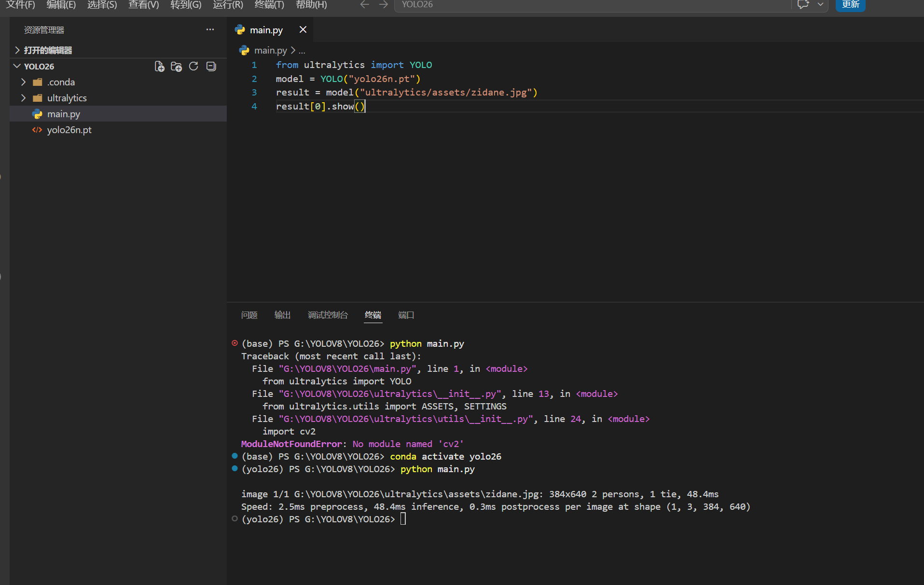Click line number 4 in editor gutter
The image size is (924, 585).
coord(254,106)
